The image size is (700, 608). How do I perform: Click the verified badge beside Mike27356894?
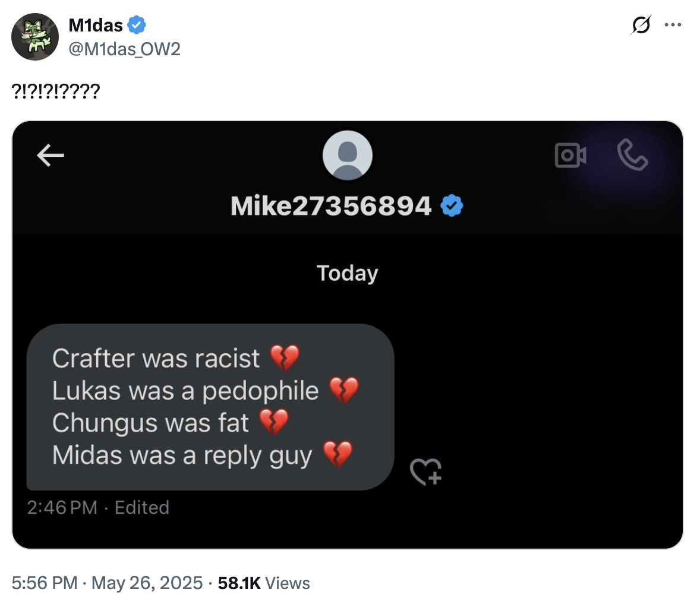pos(452,206)
